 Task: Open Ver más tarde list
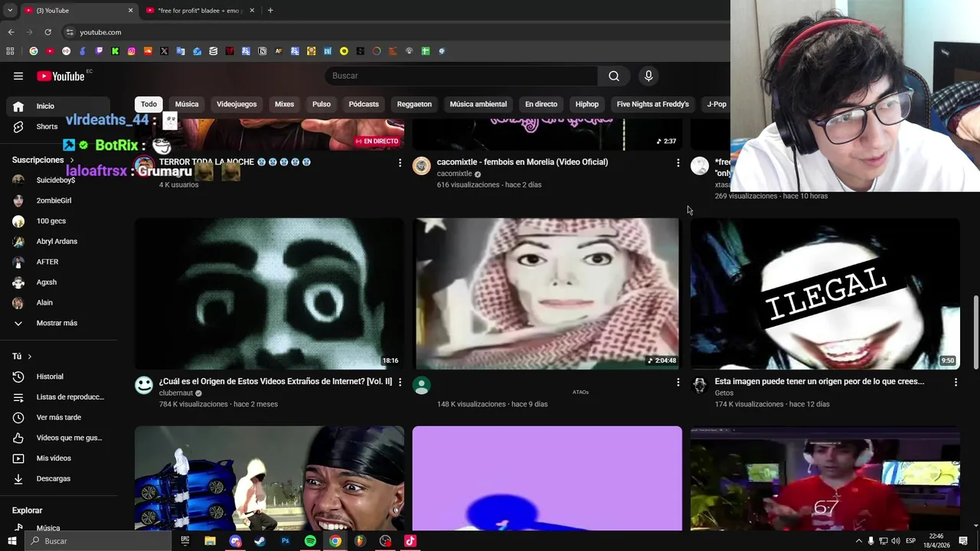tap(58, 417)
